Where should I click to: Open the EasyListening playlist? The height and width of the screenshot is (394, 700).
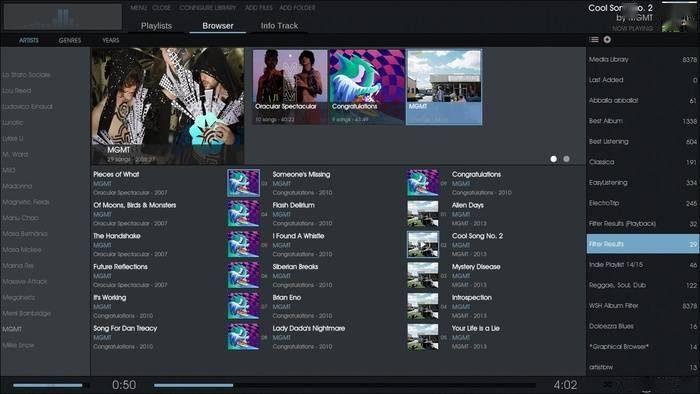coord(643,182)
